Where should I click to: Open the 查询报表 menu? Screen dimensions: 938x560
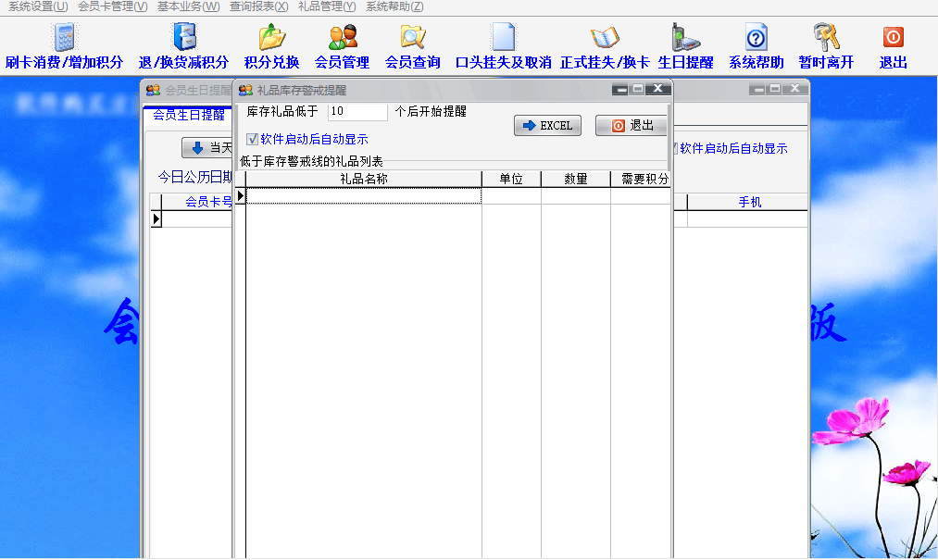[x=259, y=6]
